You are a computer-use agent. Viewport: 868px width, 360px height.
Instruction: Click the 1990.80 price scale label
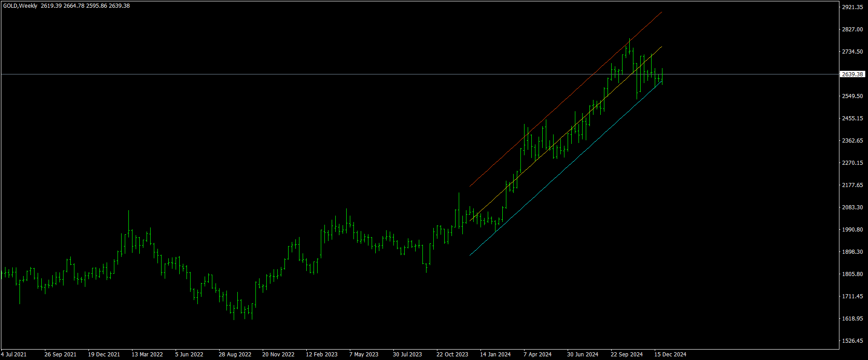point(853,230)
